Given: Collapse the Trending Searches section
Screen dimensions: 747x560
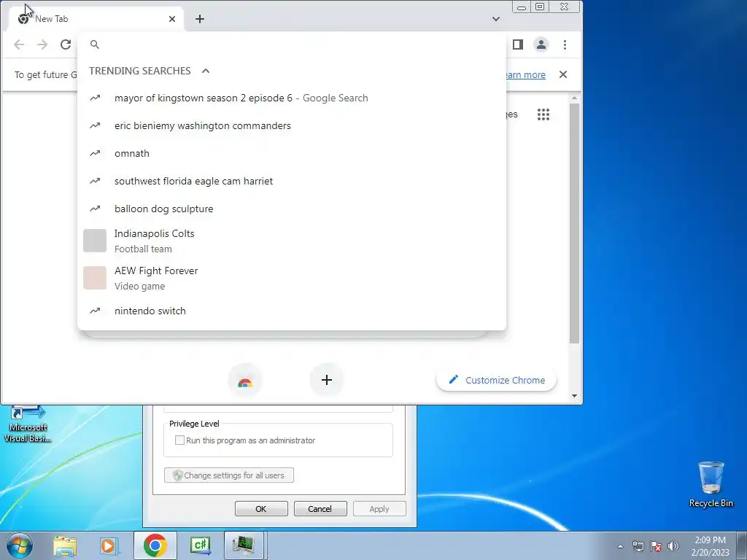Looking at the screenshot, I should (x=206, y=71).
